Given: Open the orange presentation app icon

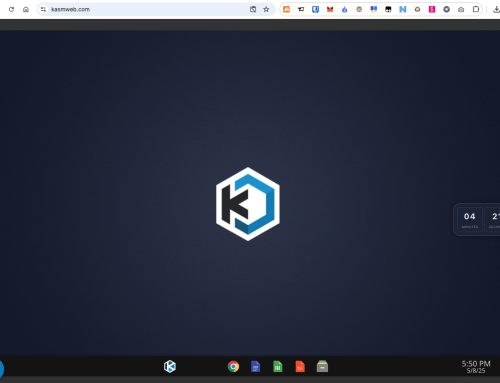Looking at the screenshot, I should click(300, 366).
